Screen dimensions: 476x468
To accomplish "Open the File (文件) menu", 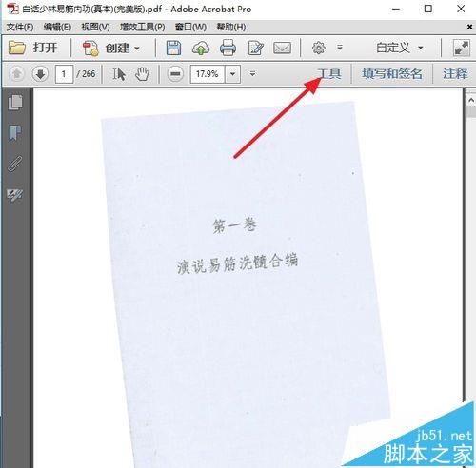I will coord(20,27).
